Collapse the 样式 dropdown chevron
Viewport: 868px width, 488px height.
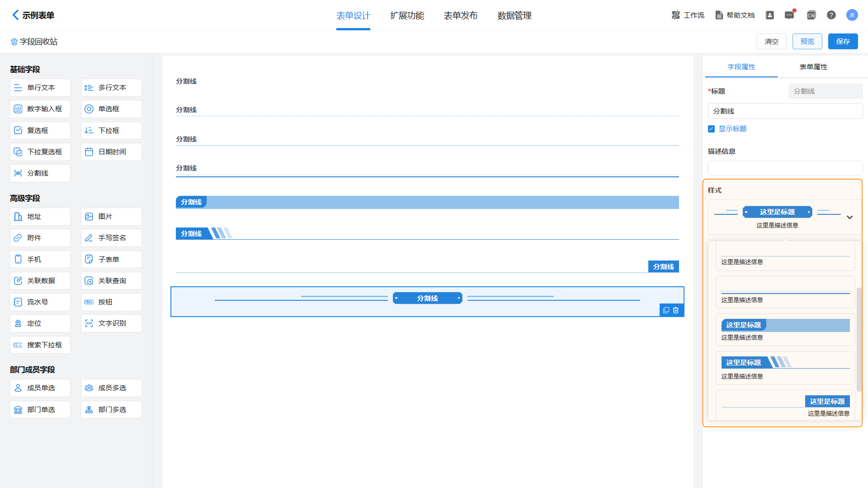(x=849, y=217)
